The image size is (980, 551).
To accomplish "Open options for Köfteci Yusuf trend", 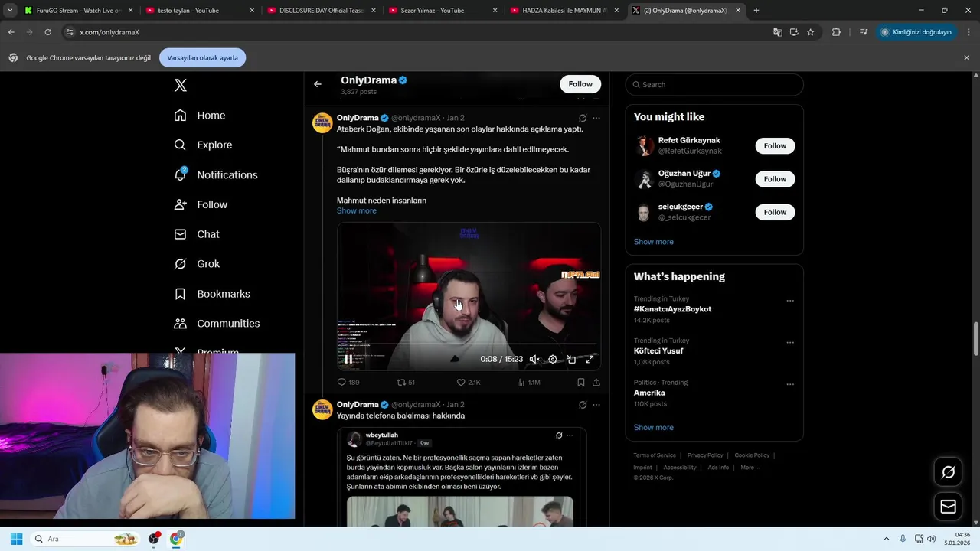I will pyautogui.click(x=790, y=343).
